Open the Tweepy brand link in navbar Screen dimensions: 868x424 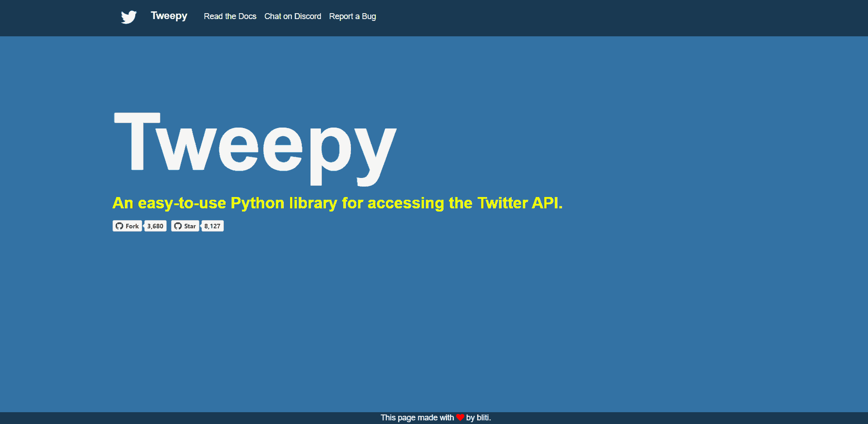click(169, 16)
